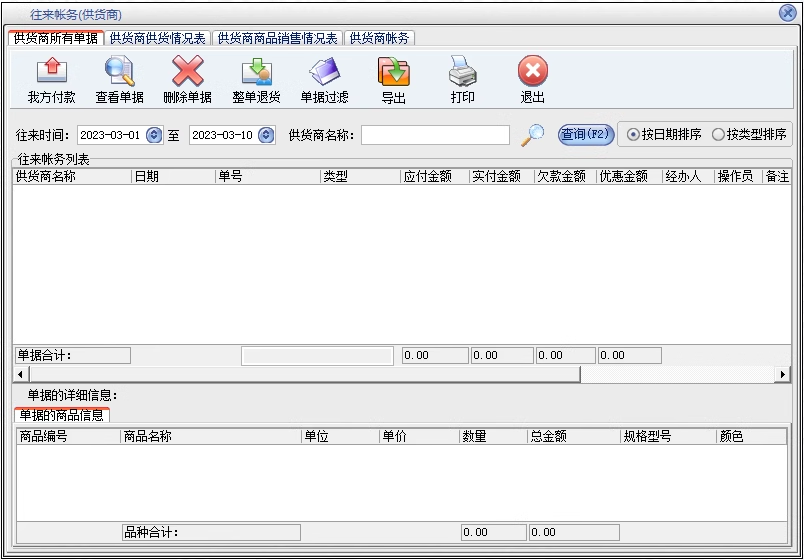Click the 查询(F2) query button
The width and height of the screenshot is (804, 560).
click(x=586, y=135)
